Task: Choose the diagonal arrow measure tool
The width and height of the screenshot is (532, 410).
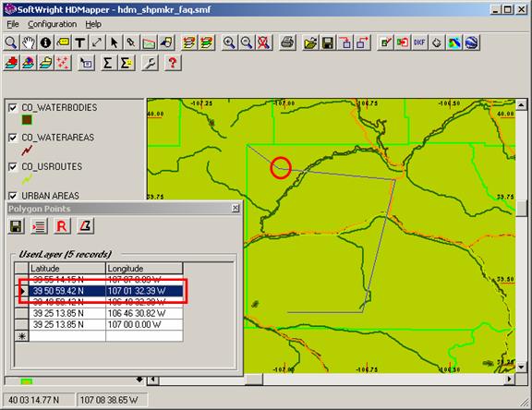Action: tap(97, 42)
